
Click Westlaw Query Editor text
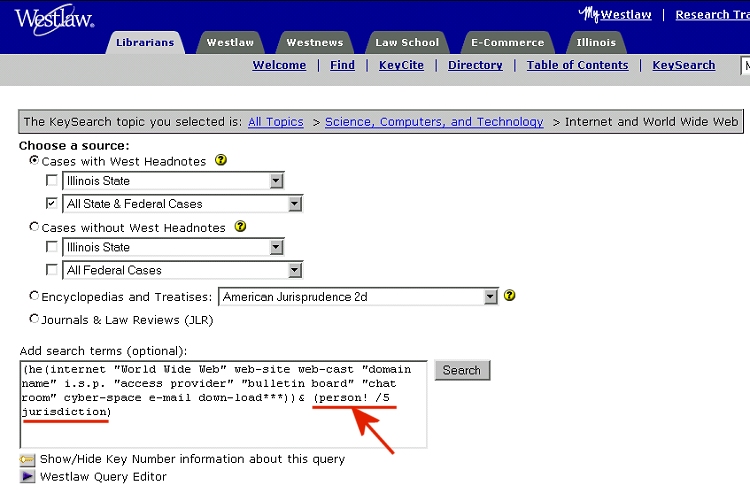[103, 477]
